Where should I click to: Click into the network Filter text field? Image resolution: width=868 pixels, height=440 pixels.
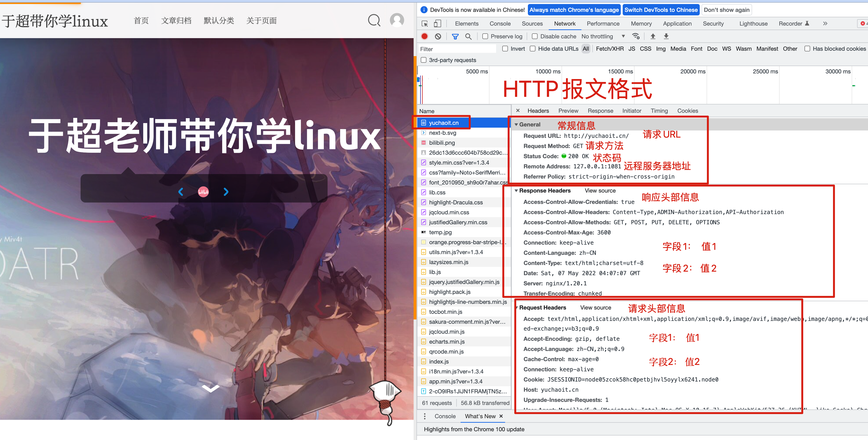457,49
